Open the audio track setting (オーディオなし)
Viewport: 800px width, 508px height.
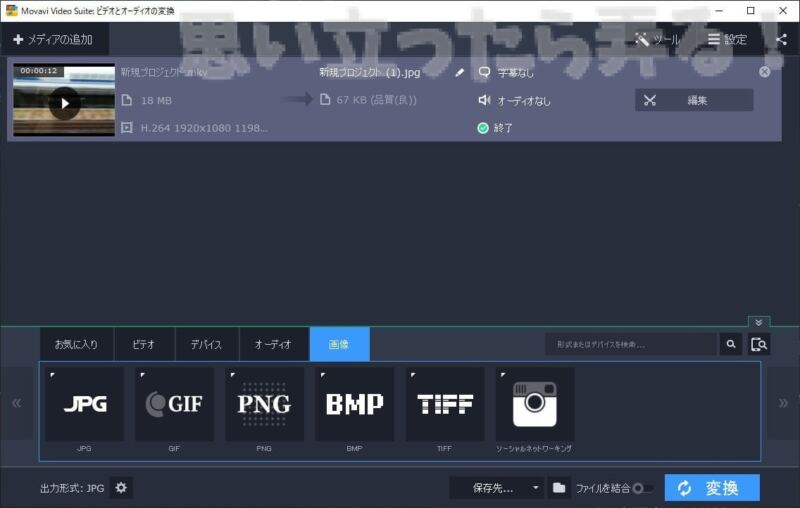pos(514,100)
